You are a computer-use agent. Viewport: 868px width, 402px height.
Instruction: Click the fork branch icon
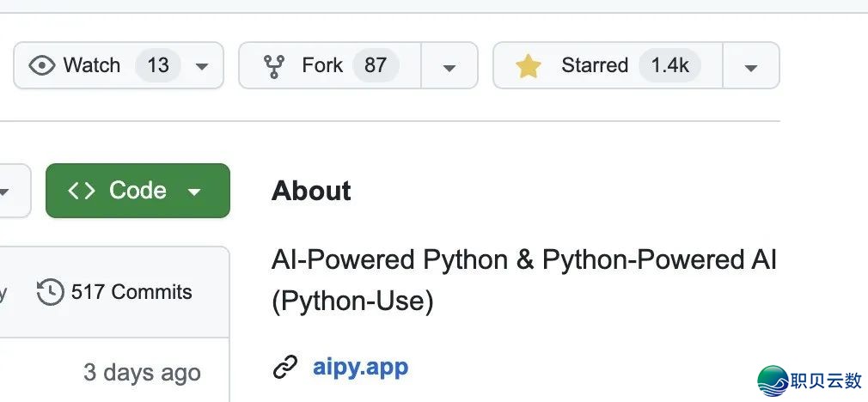273,66
